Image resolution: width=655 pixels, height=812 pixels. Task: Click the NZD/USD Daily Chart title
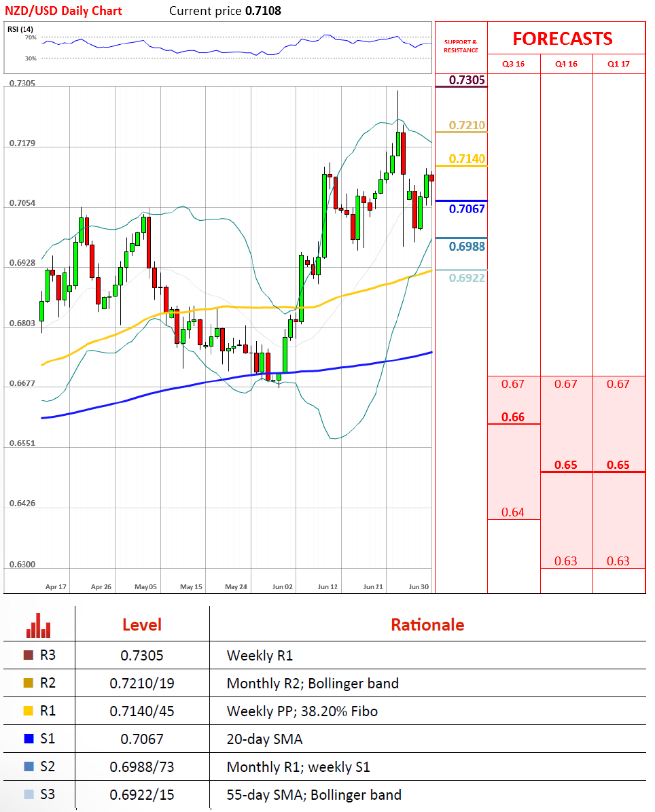(x=63, y=11)
